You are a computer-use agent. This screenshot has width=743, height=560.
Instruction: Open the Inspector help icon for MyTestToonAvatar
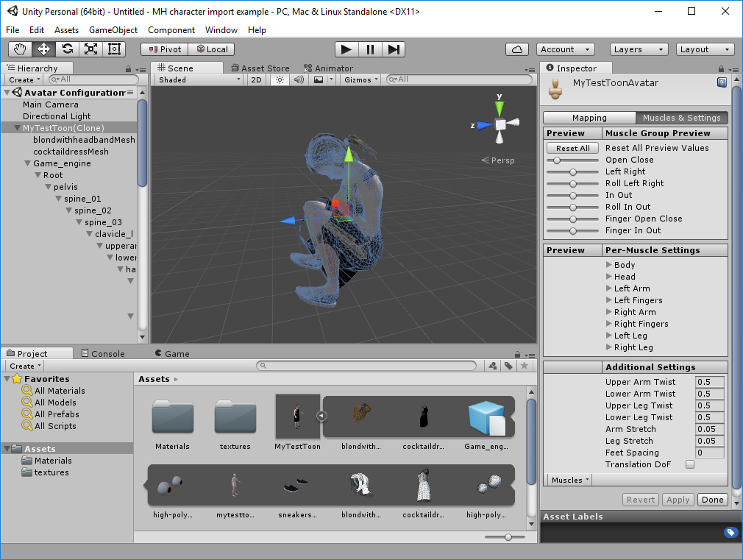click(x=722, y=82)
